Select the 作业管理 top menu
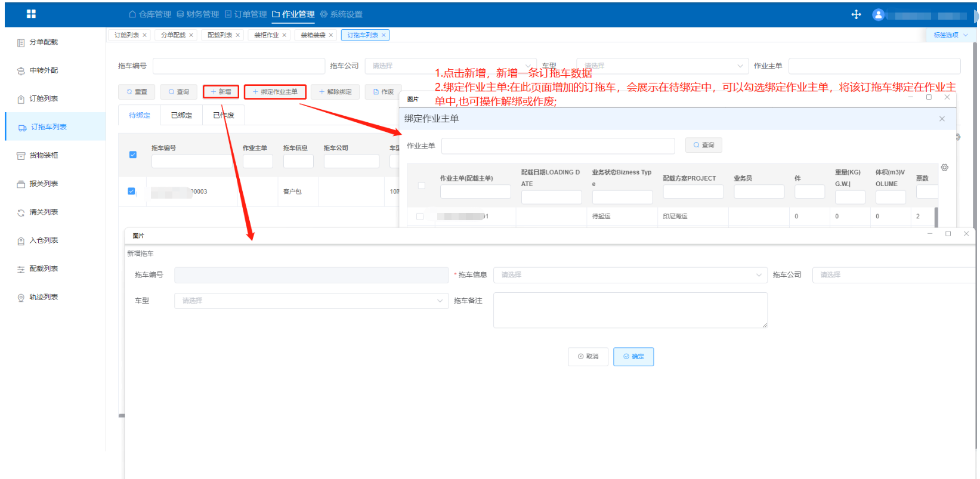This screenshot has height=479, width=980. coord(293,14)
